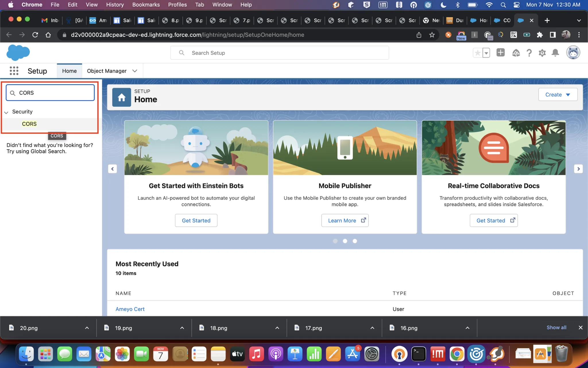Viewport: 588px width, 368px height.
Task: Click the Chrome home button
Action: click(x=48, y=35)
